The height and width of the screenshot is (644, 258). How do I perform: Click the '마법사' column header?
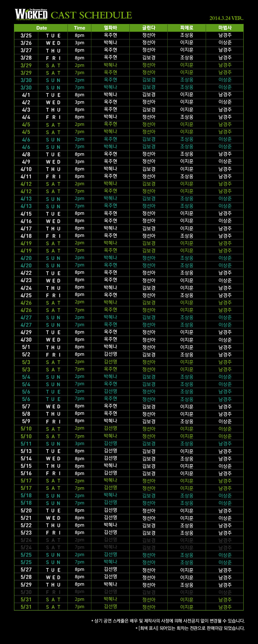[225, 28]
